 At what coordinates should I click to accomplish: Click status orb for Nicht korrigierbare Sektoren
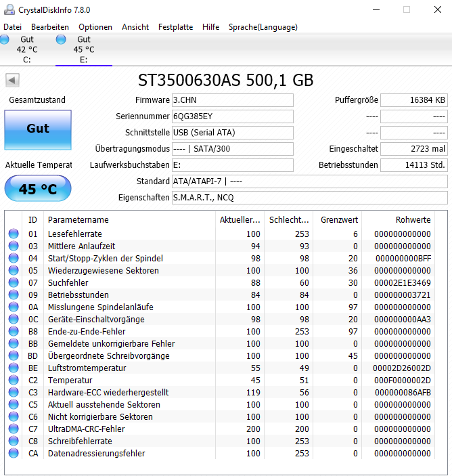tap(14, 416)
